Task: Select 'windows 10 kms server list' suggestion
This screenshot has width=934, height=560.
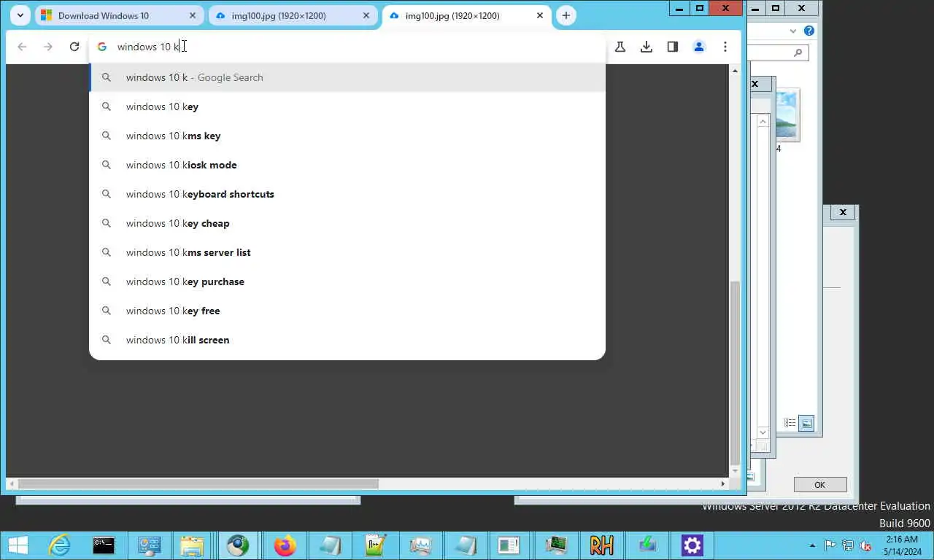Action: (x=347, y=252)
